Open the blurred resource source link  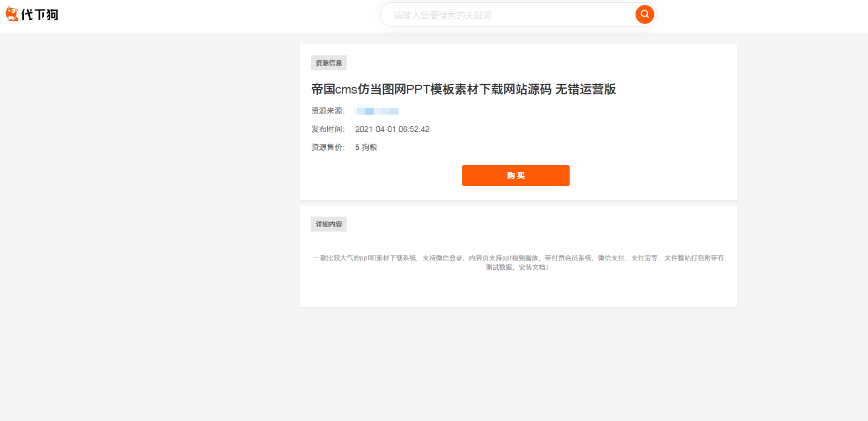[377, 111]
